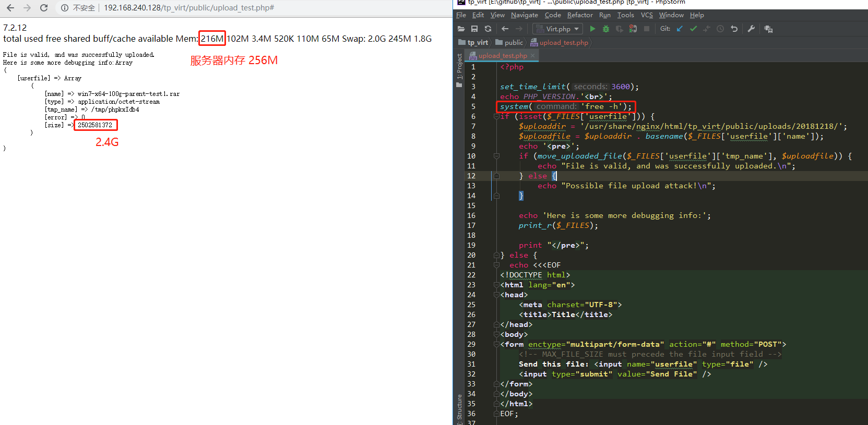The width and height of the screenshot is (868, 425).
Task: Open the VCS menu
Action: (x=647, y=15)
